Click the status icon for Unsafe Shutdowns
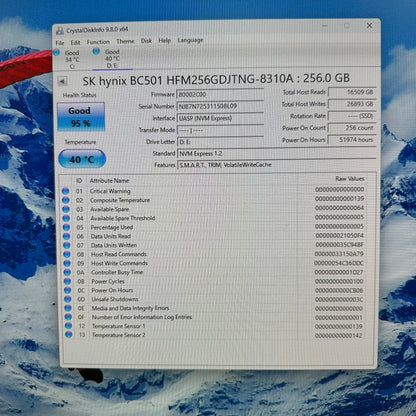The image size is (416, 416). pos(68,299)
